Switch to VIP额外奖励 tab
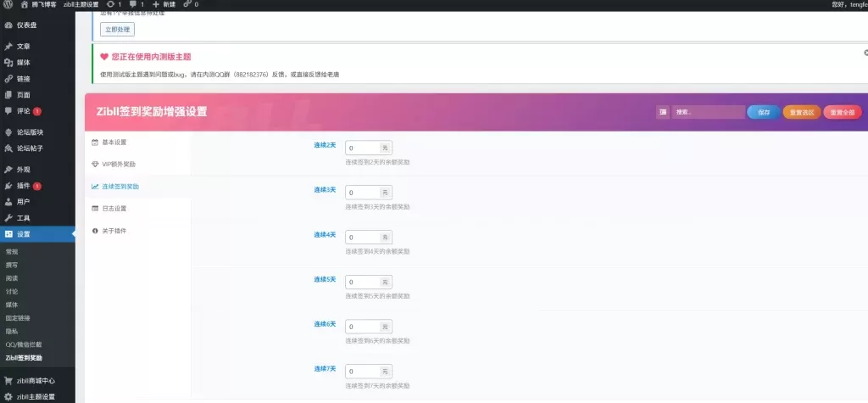Screen dimensions: 868x403 pyautogui.click(x=118, y=164)
